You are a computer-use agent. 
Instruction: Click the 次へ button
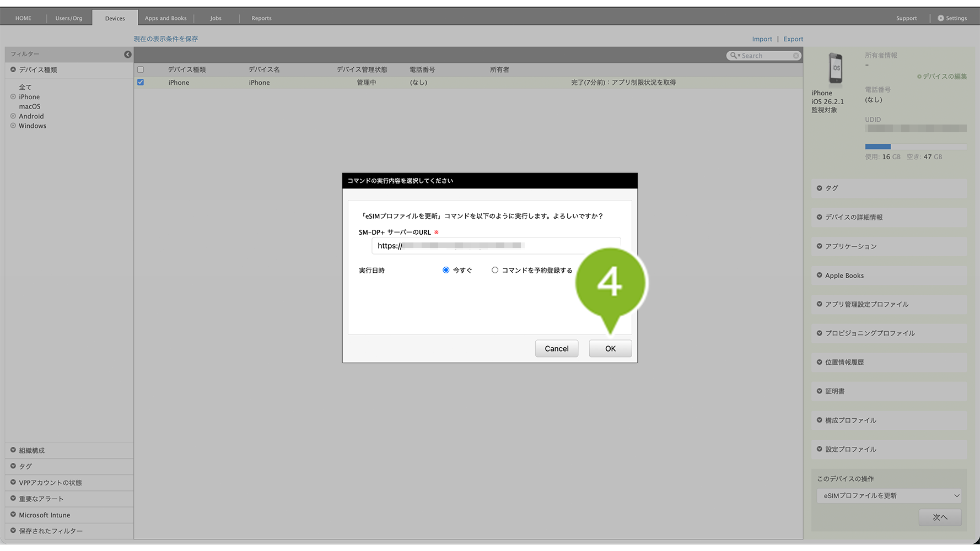940,517
